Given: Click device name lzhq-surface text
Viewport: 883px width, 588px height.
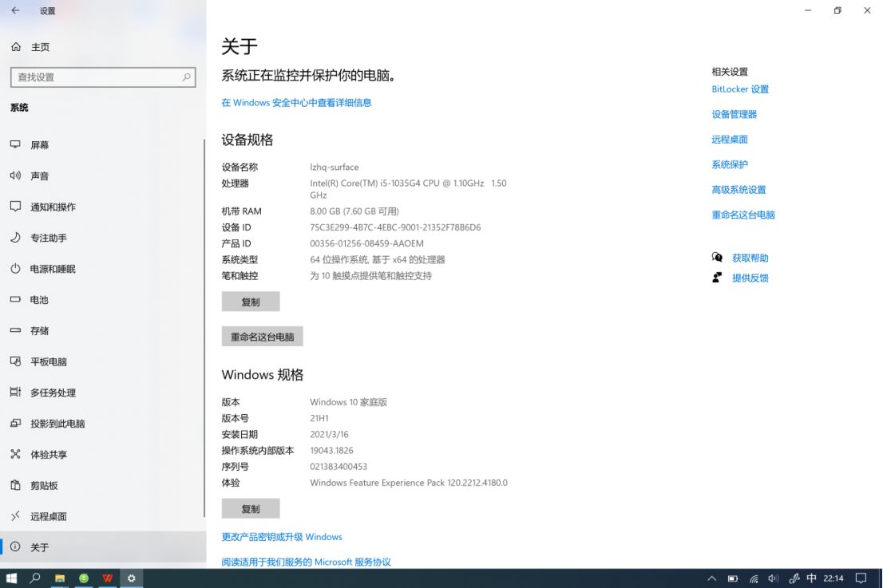Looking at the screenshot, I should point(334,167).
